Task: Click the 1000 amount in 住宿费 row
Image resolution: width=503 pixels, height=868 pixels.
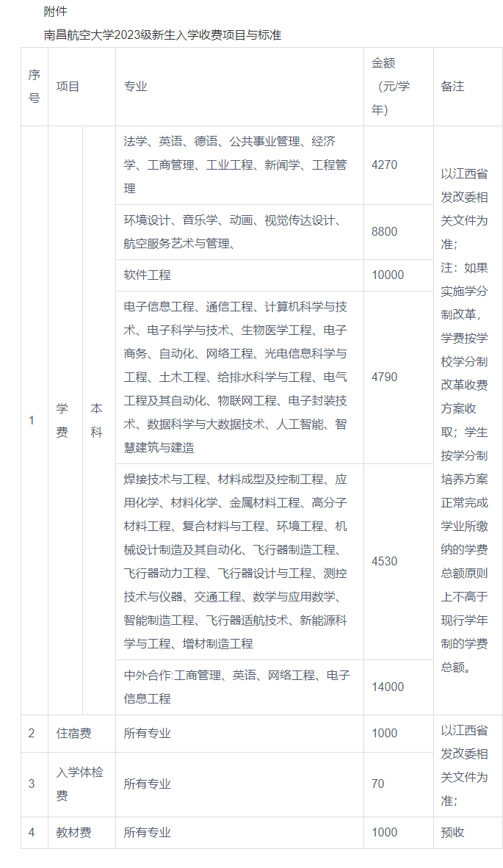Action: [399, 734]
